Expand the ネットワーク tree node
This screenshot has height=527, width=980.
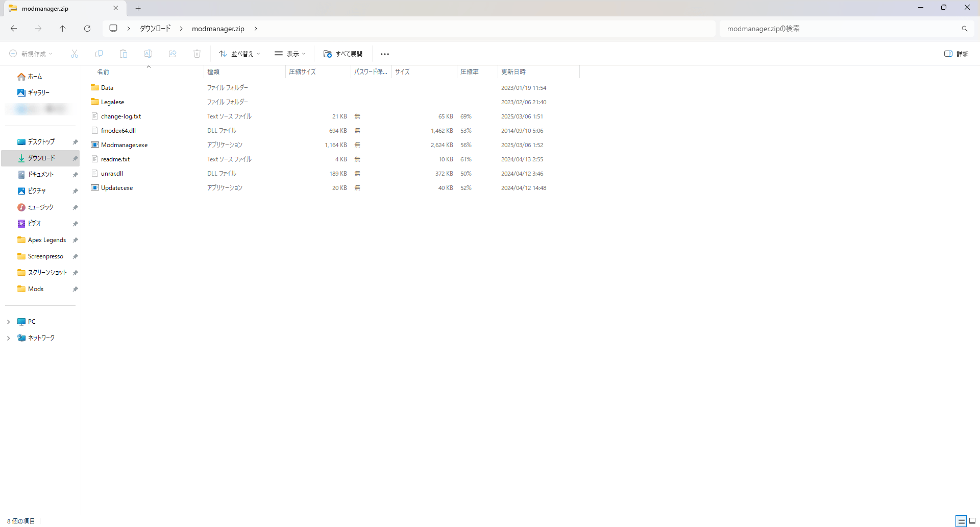(9, 338)
